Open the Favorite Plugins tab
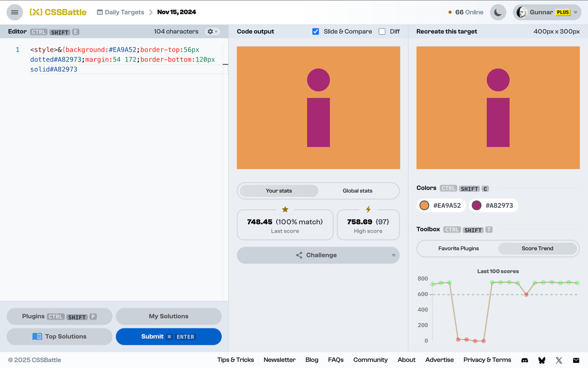This screenshot has height=368, width=588. 458,248
